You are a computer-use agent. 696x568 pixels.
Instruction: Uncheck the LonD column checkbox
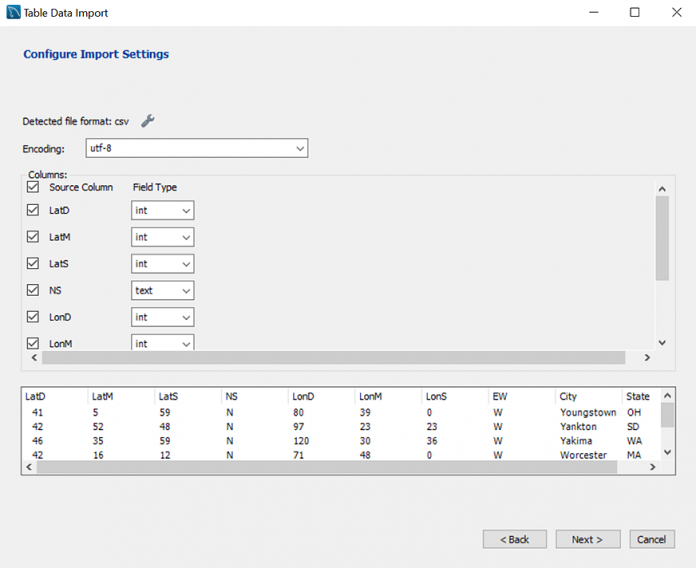coord(33,317)
